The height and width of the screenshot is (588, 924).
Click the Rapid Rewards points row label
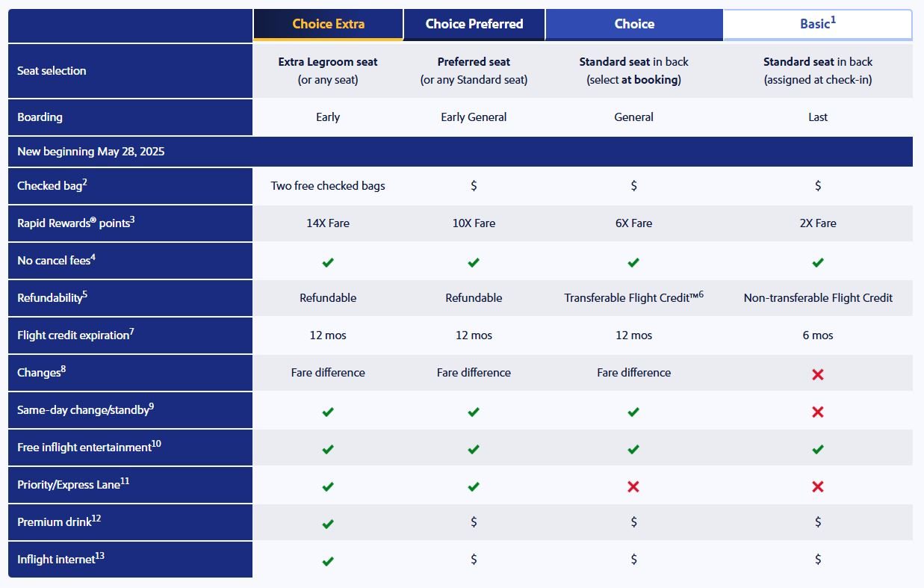[x=75, y=223]
